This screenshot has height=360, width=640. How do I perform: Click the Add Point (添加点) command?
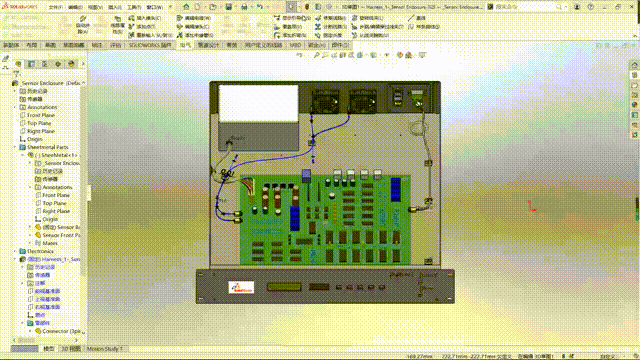(x=142, y=27)
